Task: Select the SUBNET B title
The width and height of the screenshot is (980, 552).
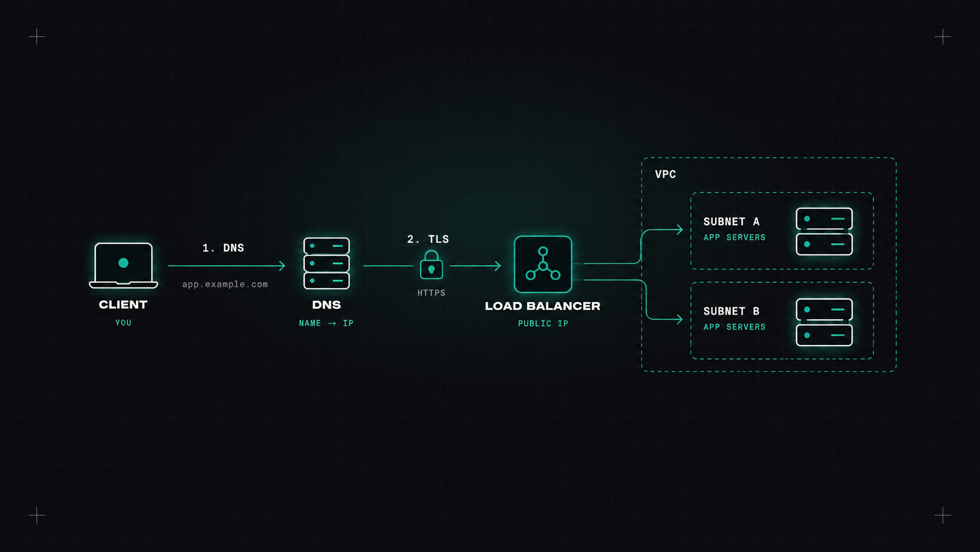Action: point(731,311)
